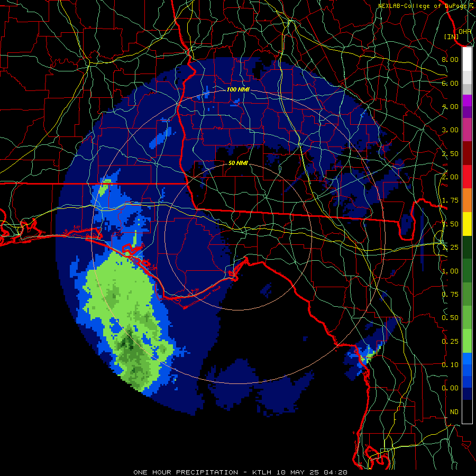This screenshot has width=476, height=476.
Task: Select the 0.50 legend value
Action: pyautogui.click(x=450, y=318)
